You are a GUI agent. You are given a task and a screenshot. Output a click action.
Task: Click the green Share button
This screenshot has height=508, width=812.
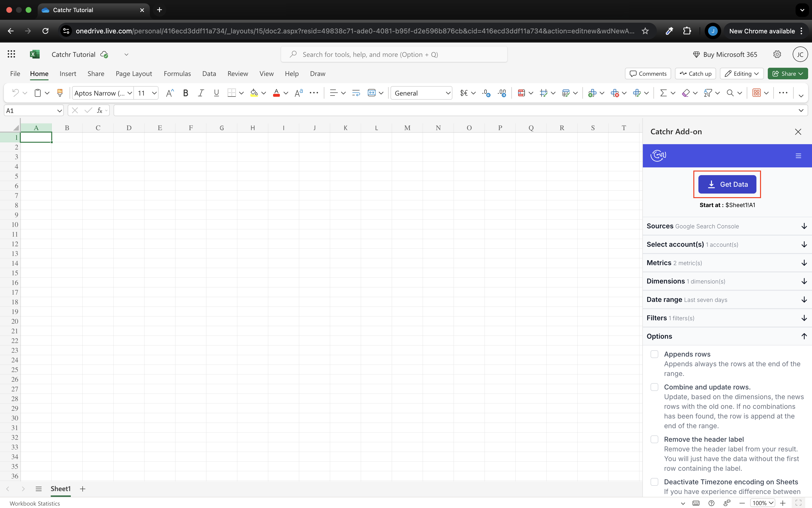(x=788, y=74)
